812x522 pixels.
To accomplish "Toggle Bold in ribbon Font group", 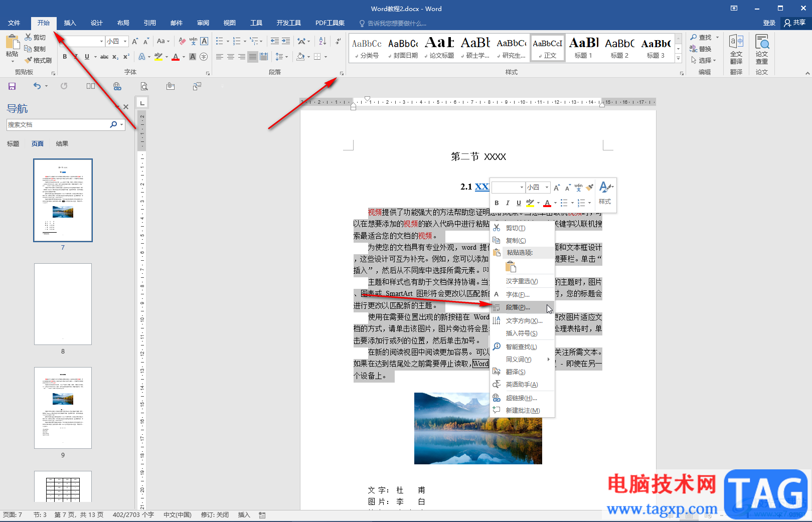I will 65,57.
